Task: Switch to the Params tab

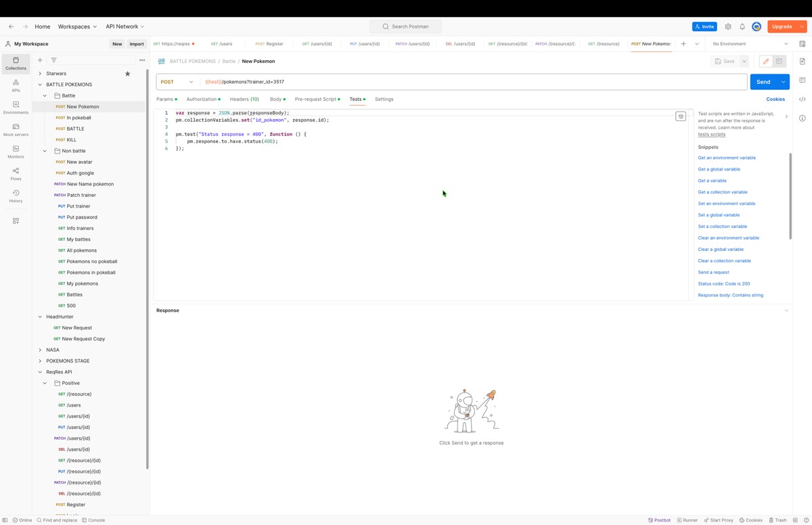Action: [166, 99]
